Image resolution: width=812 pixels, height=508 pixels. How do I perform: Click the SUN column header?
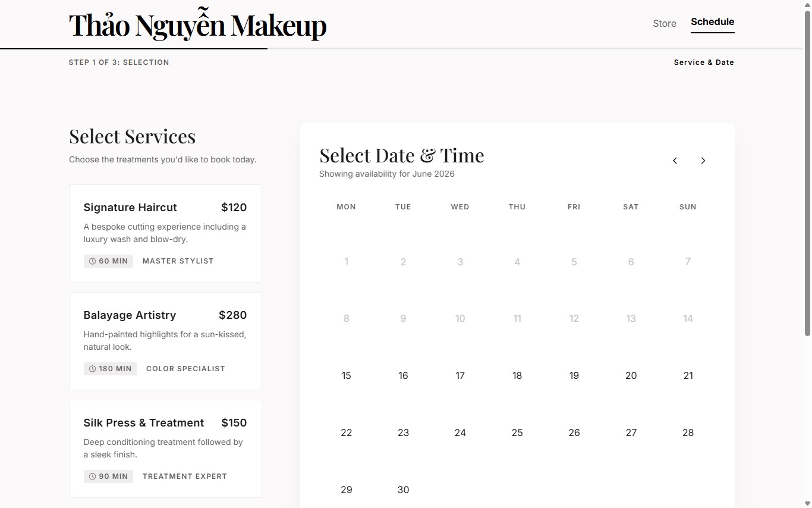coord(688,207)
